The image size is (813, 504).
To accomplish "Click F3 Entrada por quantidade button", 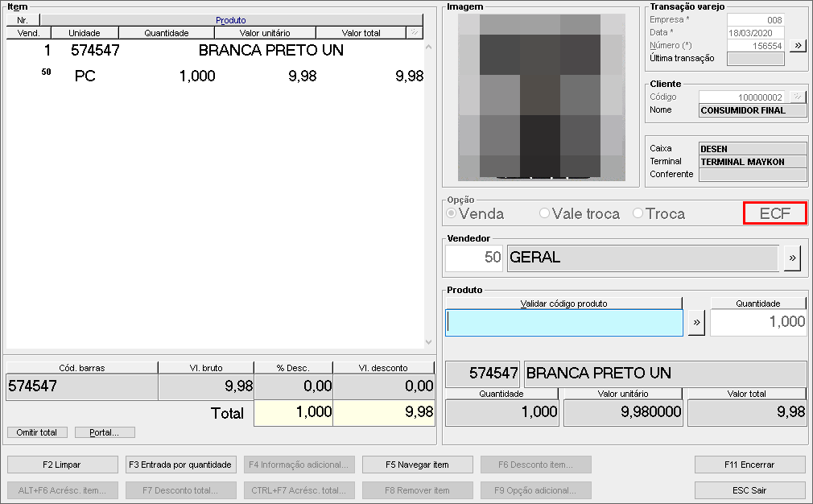I will click(x=181, y=465).
